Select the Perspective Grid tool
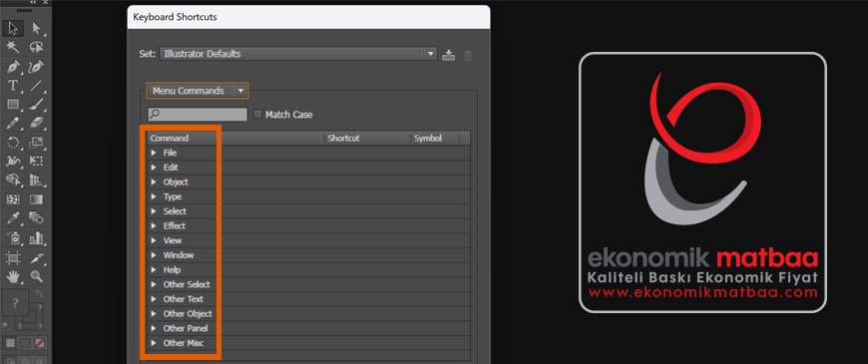Image resolution: width=868 pixels, height=364 pixels. (x=37, y=180)
